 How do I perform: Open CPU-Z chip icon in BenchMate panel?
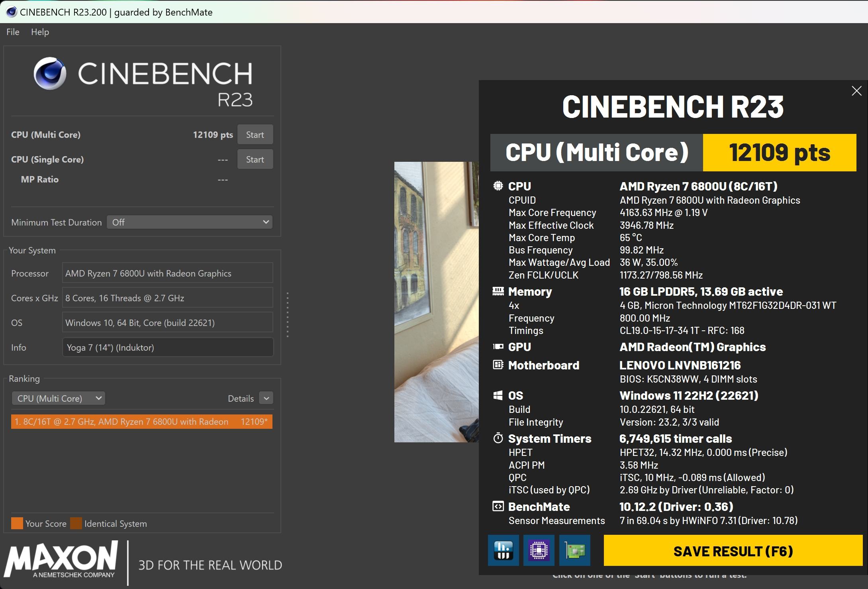[x=539, y=550]
